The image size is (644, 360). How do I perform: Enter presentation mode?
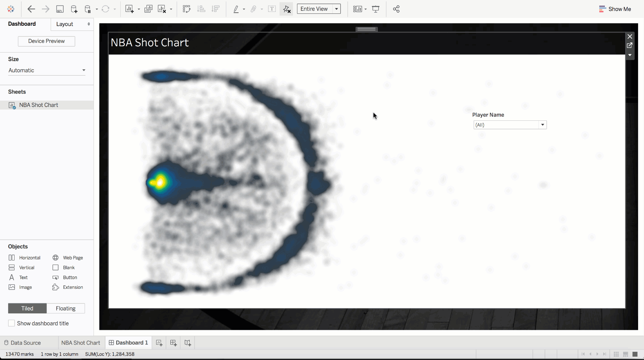(376, 9)
